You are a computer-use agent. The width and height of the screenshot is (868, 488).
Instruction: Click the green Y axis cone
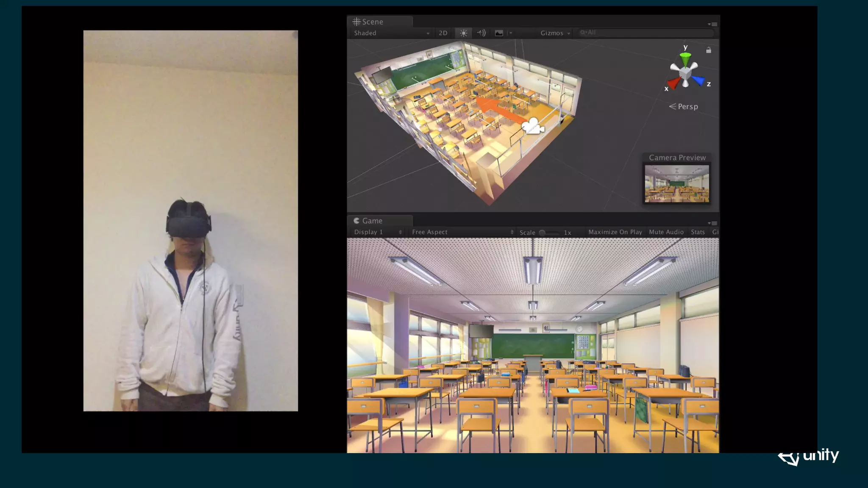685,58
